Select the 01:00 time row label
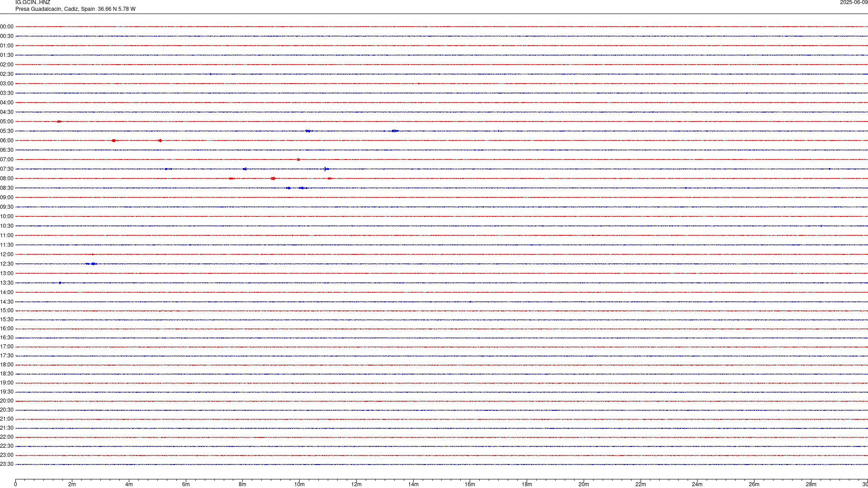 (7, 46)
